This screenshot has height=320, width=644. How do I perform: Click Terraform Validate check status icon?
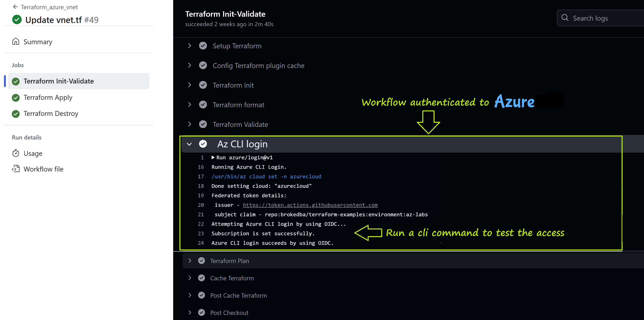coord(203,124)
